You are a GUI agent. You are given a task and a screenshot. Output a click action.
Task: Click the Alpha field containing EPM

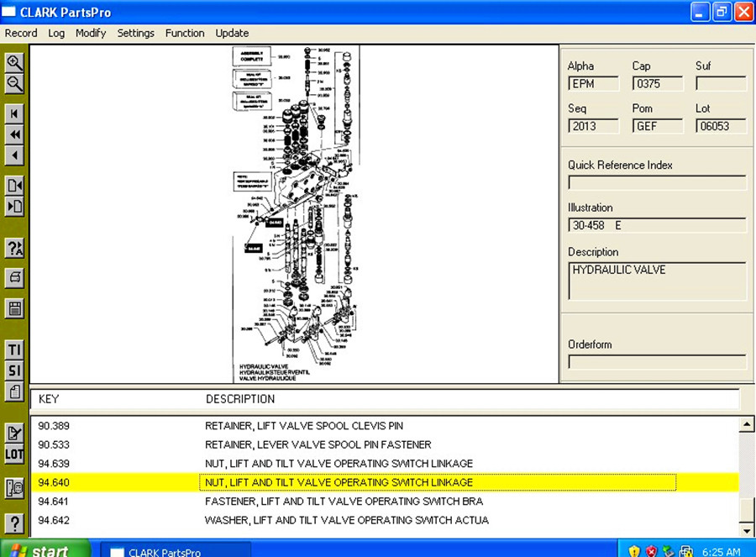(x=593, y=84)
